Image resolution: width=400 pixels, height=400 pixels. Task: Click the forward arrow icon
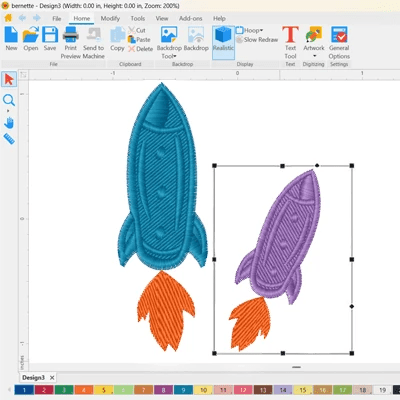36,18
